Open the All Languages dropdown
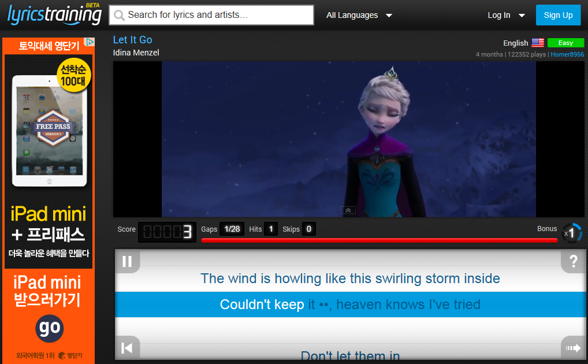The height and width of the screenshot is (364, 588). [x=359, y=16]
